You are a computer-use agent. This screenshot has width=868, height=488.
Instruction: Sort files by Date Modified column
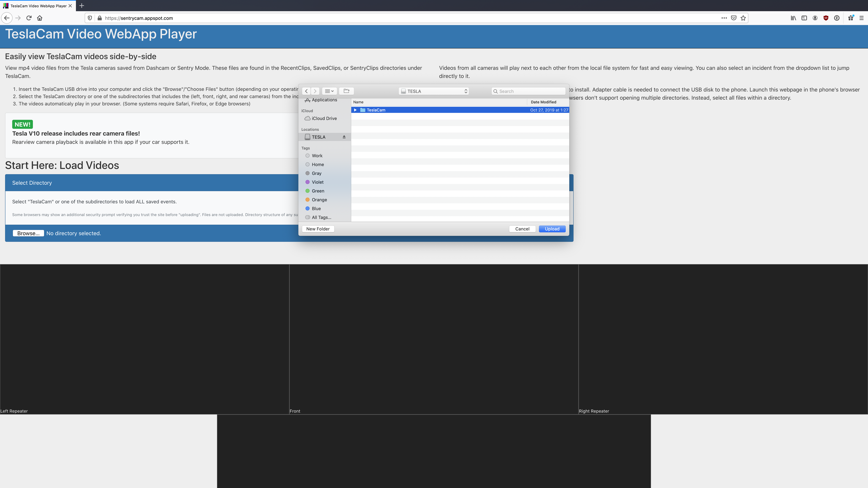point(548,102)
